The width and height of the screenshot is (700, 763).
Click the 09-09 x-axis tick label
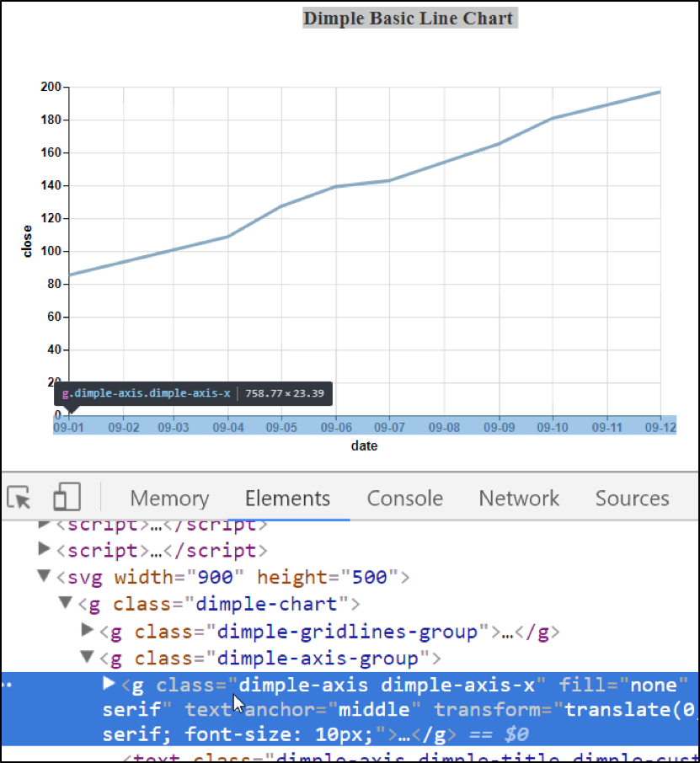[x=499, y=428]
